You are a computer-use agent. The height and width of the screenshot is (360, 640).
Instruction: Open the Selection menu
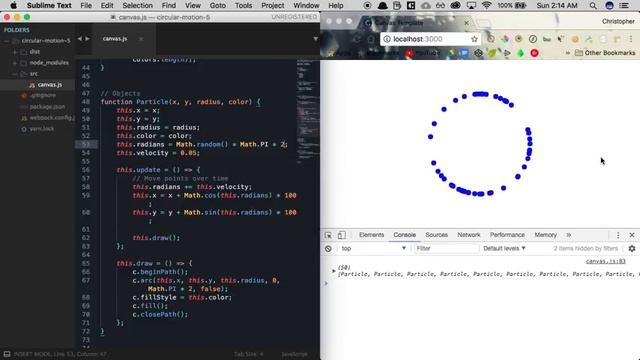[137, 5]
